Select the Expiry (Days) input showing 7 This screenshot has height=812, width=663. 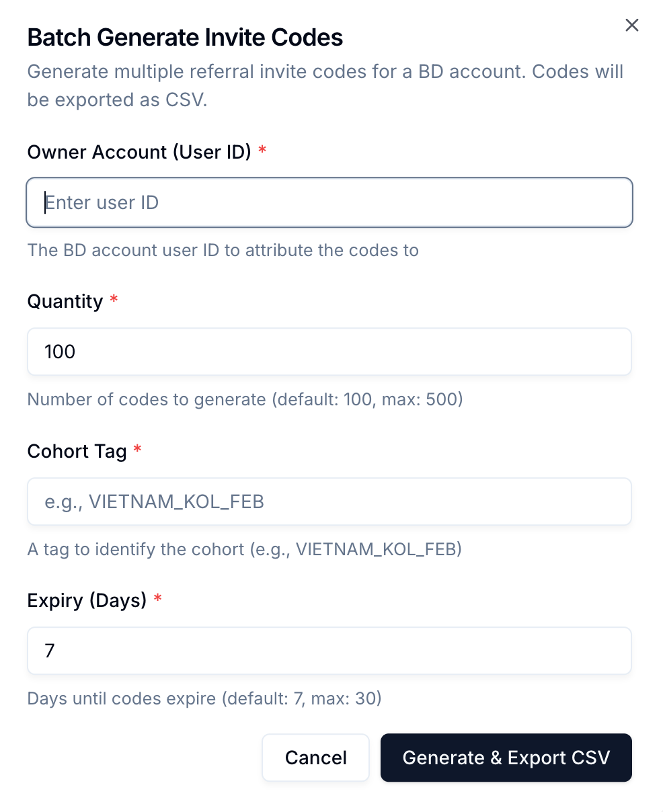[329, 651]
